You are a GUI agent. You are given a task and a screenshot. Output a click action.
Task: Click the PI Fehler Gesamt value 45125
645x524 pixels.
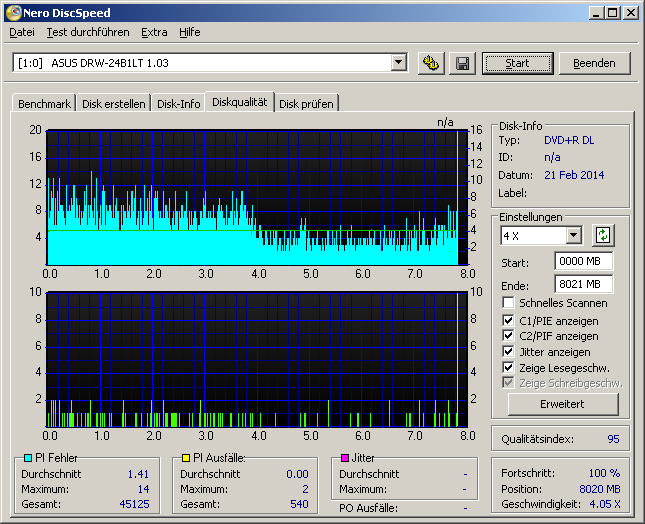pos(134,504)
